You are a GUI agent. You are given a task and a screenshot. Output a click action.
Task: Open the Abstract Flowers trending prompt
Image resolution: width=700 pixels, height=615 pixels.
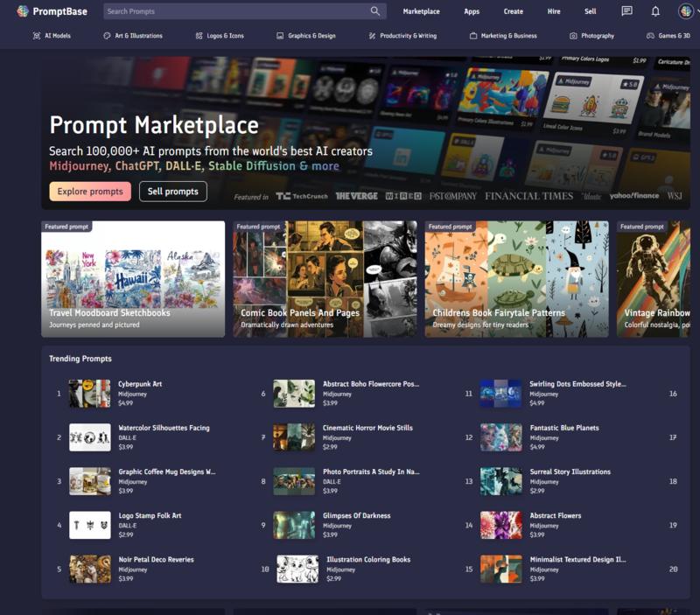555,515
